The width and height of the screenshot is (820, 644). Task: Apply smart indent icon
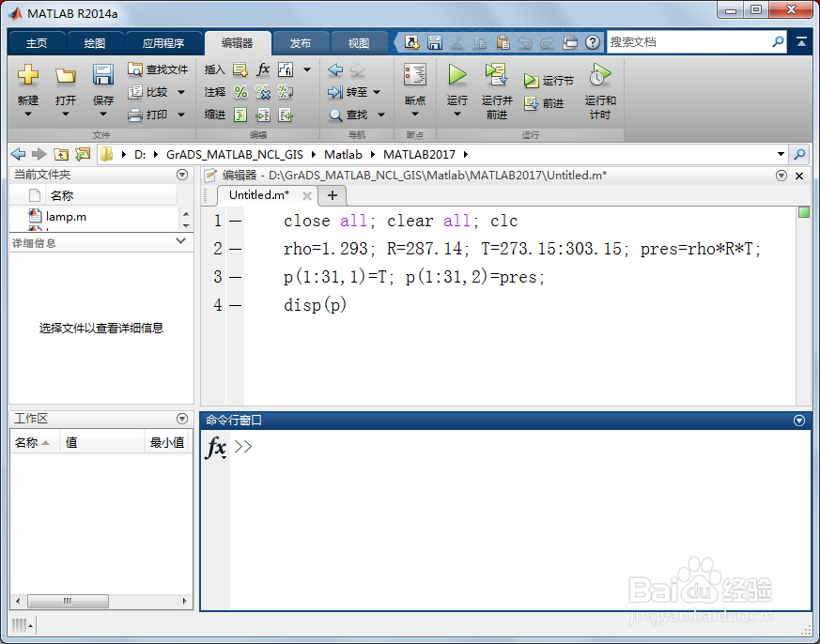(240, 115)
